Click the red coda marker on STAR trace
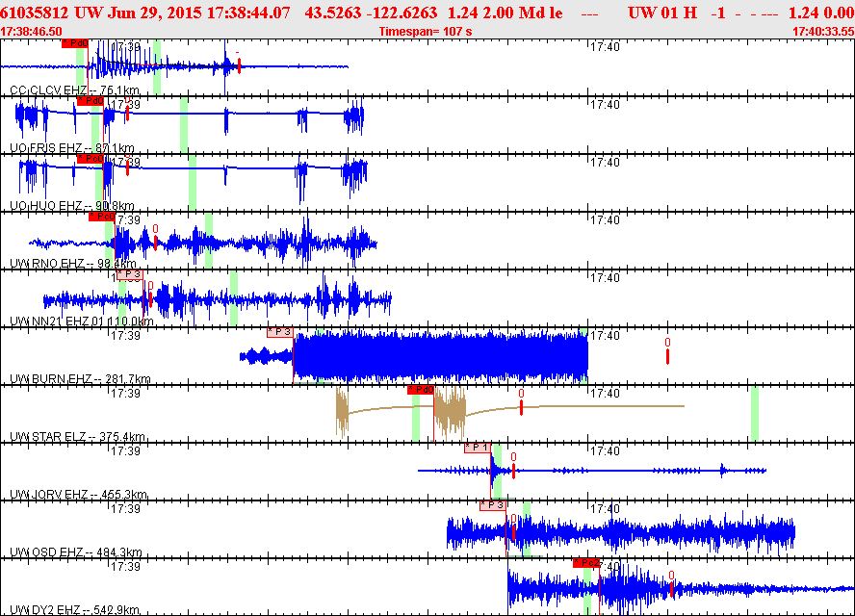855x616 pixels. [521, 407]
